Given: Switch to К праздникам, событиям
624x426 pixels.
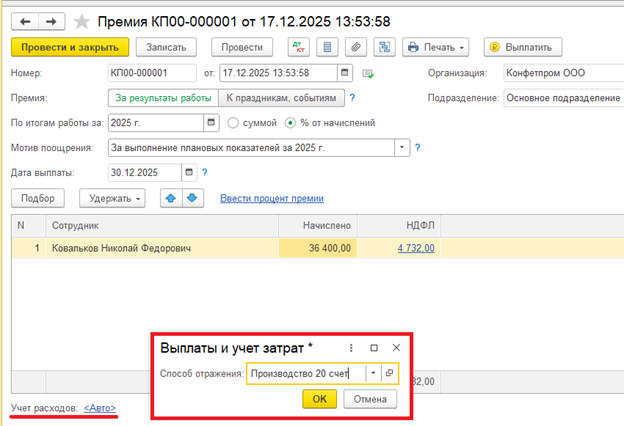Looking at the screenshot, I should [281, 98].
